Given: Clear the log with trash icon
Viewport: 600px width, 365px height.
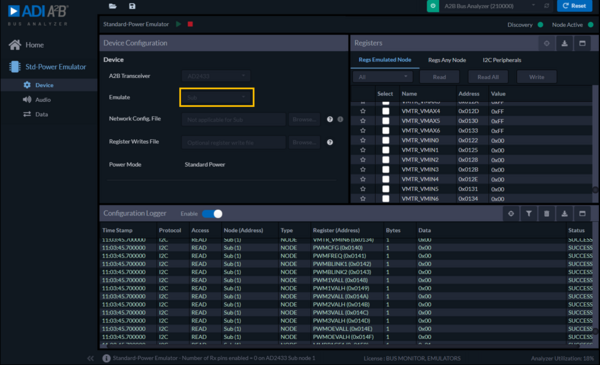Looking at the screenshot, I should (546, 213).
